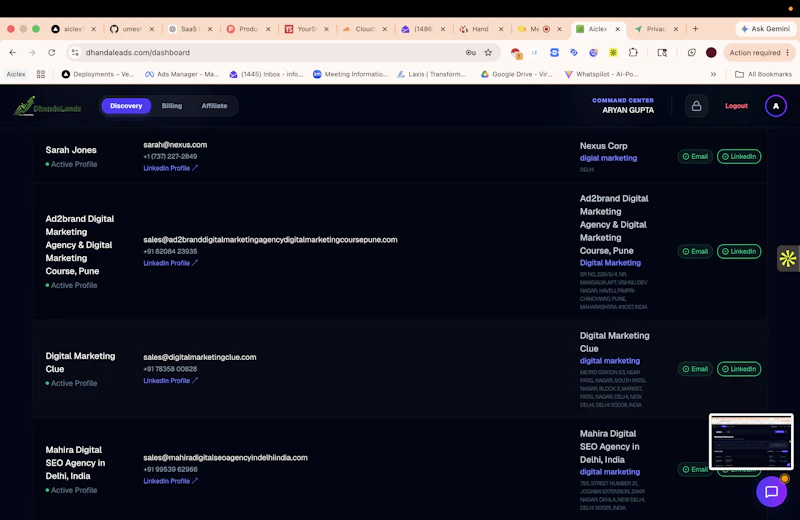This screenshot has height=520, width=800.
Task: Close the Aiclex browser tab
Action: [x=617, y=29]
